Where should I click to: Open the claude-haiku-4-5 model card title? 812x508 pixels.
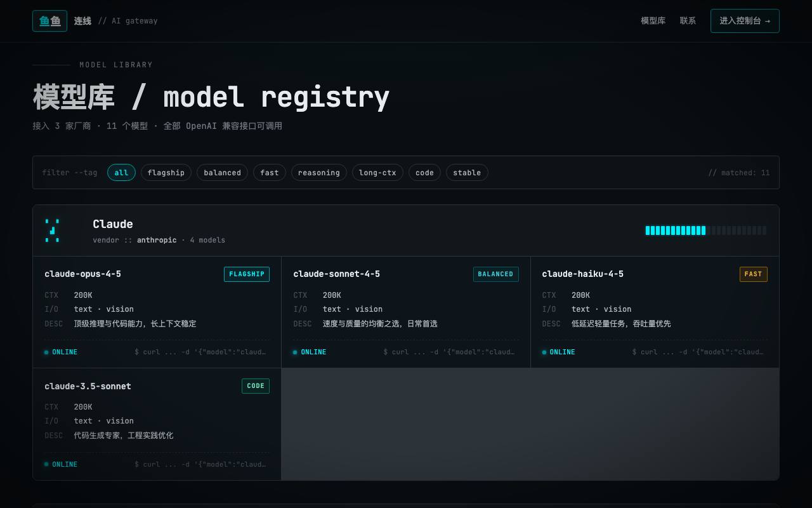582,274
